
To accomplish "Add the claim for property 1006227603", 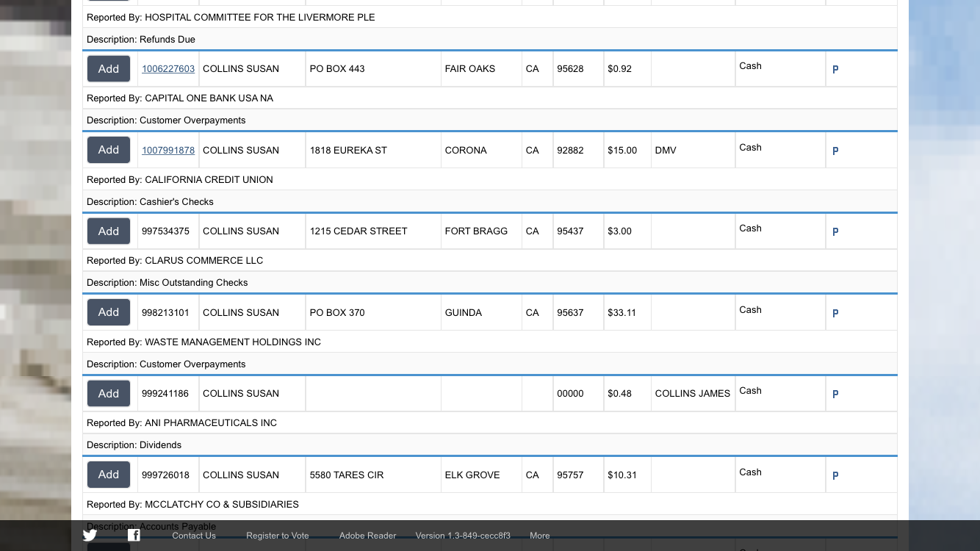I will pos(109,68).
